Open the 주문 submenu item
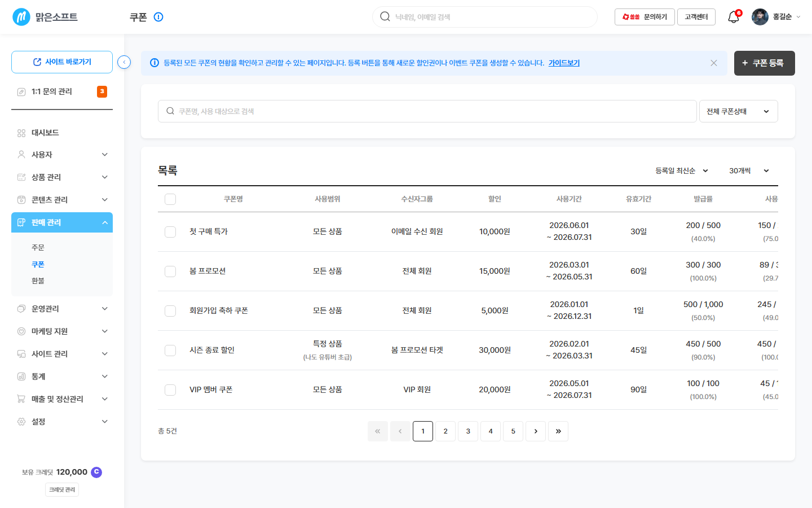 (x=38, y=248)
